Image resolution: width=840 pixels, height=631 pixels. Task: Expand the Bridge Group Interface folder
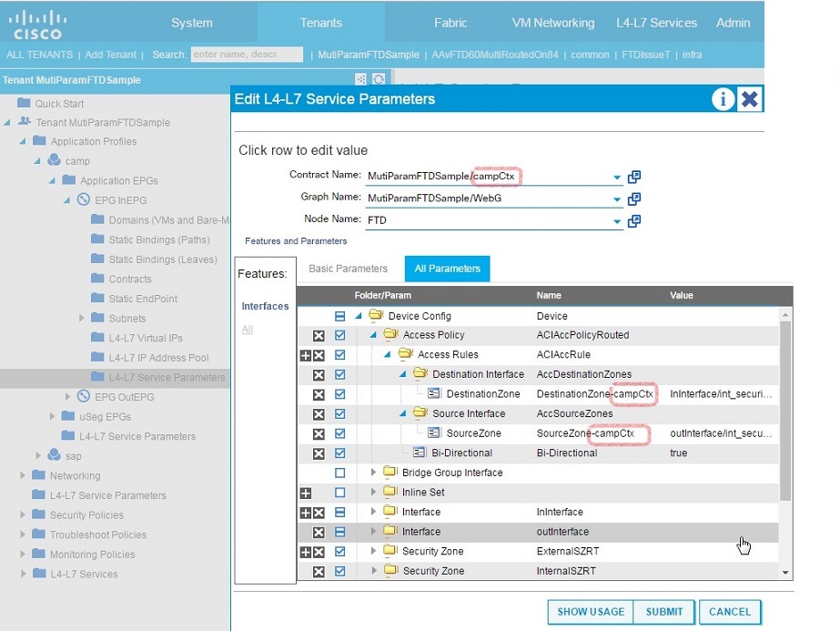pyautogui.click(x=373, y=473)
